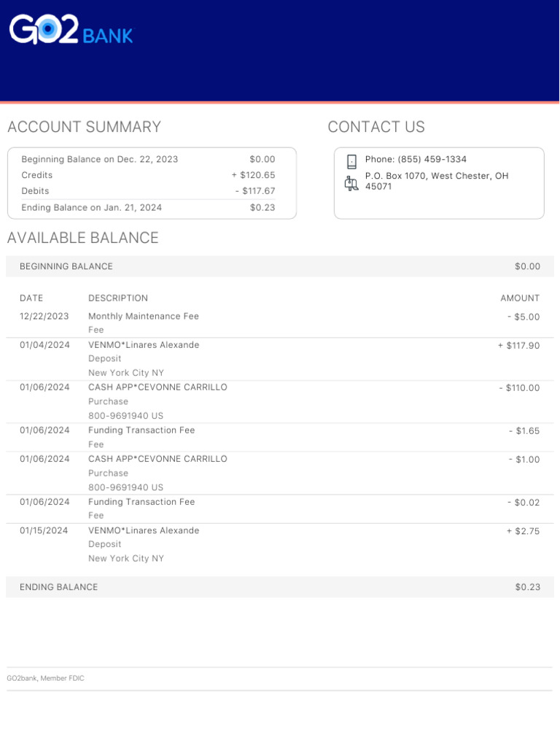Screen dimensions: 560x747
Task: Select the Contact Us heading
Action: pos(376,127)
